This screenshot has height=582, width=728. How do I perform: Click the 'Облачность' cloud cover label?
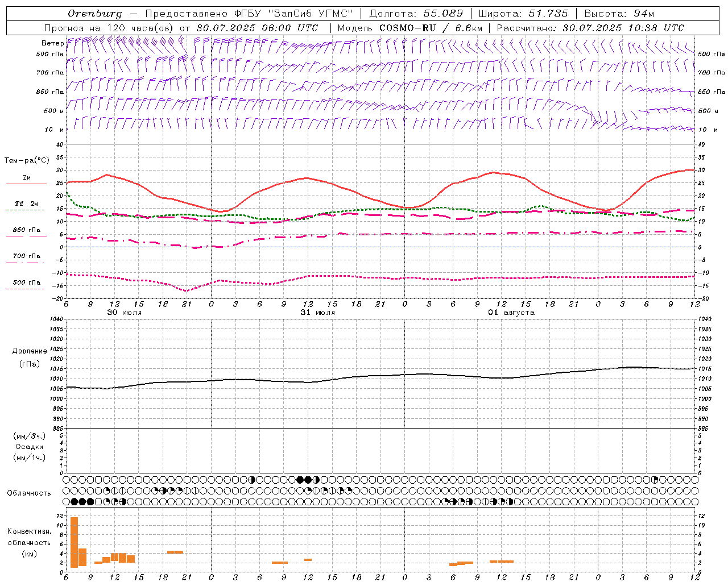(29, 493)
